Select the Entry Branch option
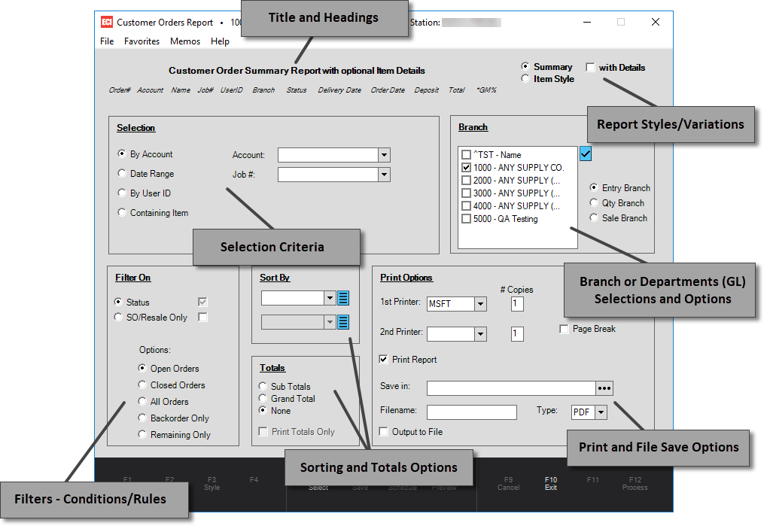The image size is (770, 532). click(x=594, y=187)
